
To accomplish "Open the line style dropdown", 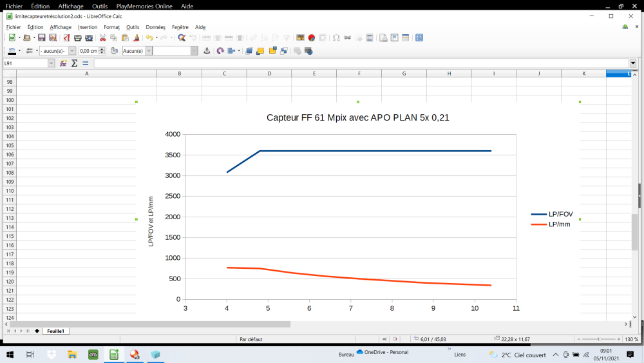I will coord(72,51).
